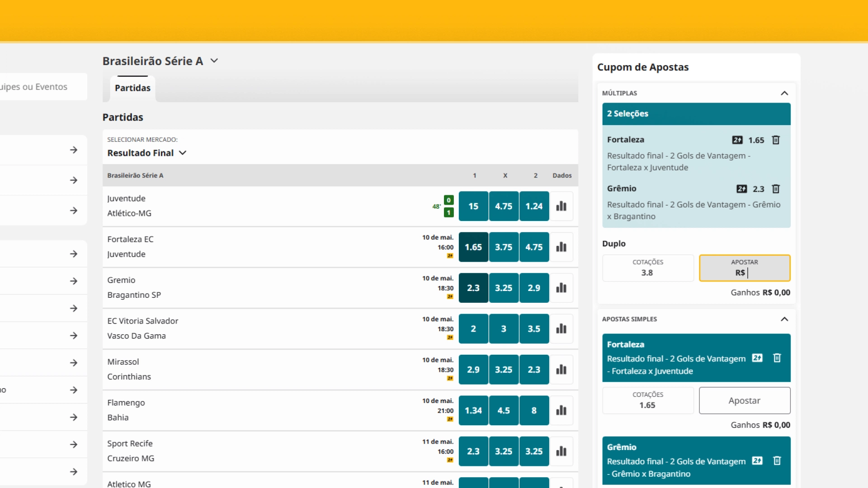Select Cruzeiro MG away win odds 3.25
Image resolution: width=868 pixels, height=488 pixels.
pos(534,451)
